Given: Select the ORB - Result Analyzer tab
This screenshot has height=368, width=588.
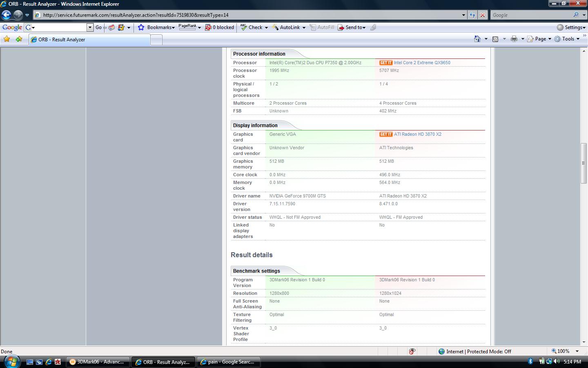Looking at the screenshot, I should 89,40.
